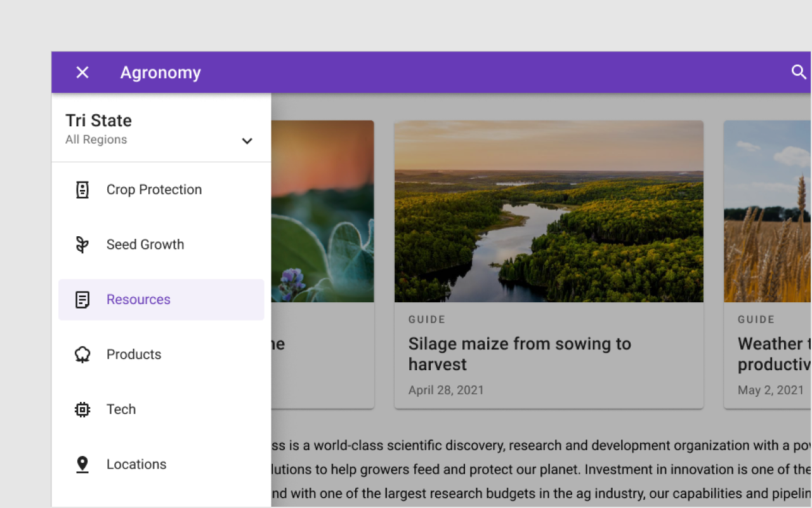Select the Locations pin icon

(82, 464)
